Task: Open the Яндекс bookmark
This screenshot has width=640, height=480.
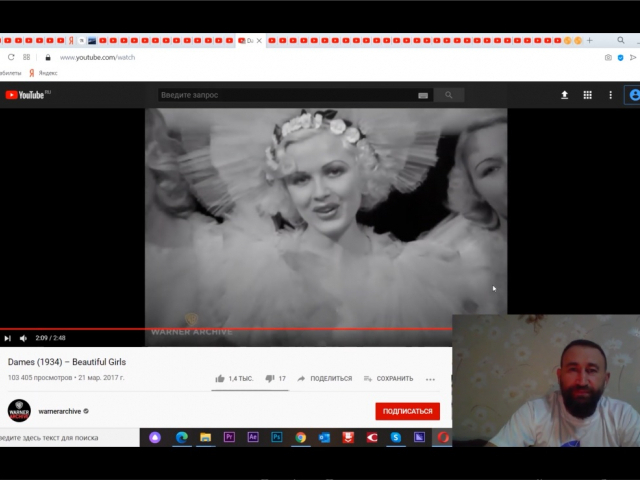Action: click(43, 73)
